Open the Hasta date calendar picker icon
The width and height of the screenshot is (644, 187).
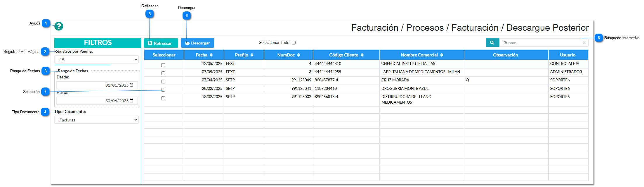click(131, 101)
